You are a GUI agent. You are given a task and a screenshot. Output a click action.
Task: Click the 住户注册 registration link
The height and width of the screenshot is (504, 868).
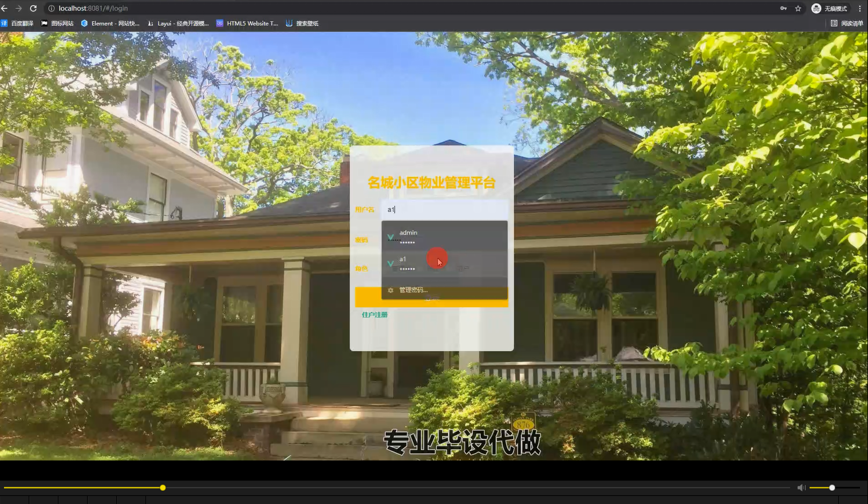click(374, 314)
